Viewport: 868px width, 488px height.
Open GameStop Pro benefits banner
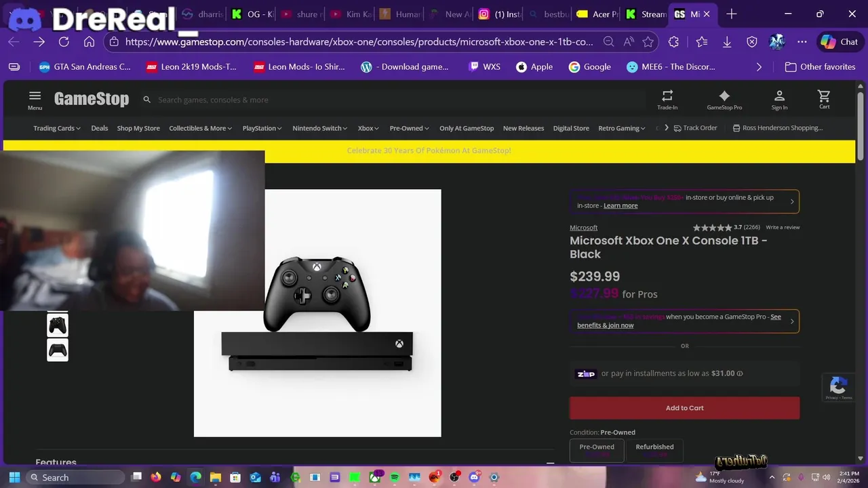coord(684,321)
